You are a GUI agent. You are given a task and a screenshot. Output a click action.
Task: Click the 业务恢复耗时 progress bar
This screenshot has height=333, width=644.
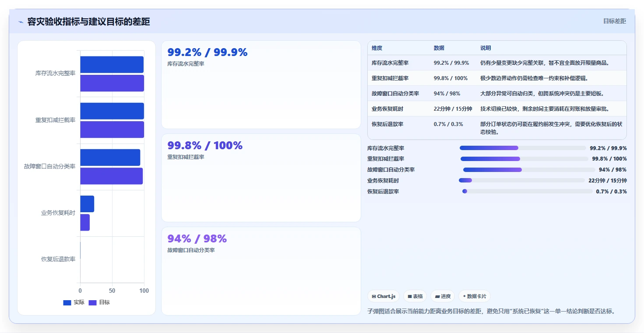[x=521, y=180]
